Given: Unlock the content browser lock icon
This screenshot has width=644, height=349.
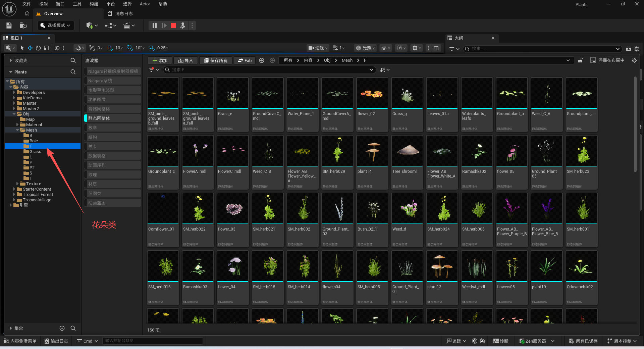Looking at the screenshot, I should pyautogui.click(x=581, y=60).
